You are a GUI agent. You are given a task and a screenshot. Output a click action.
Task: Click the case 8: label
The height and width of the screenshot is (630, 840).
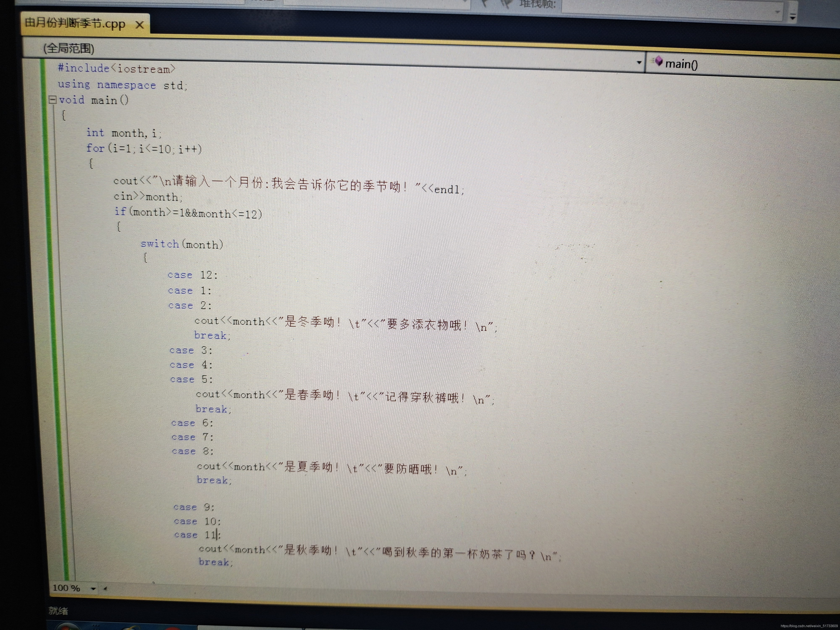tap(193, 451)
